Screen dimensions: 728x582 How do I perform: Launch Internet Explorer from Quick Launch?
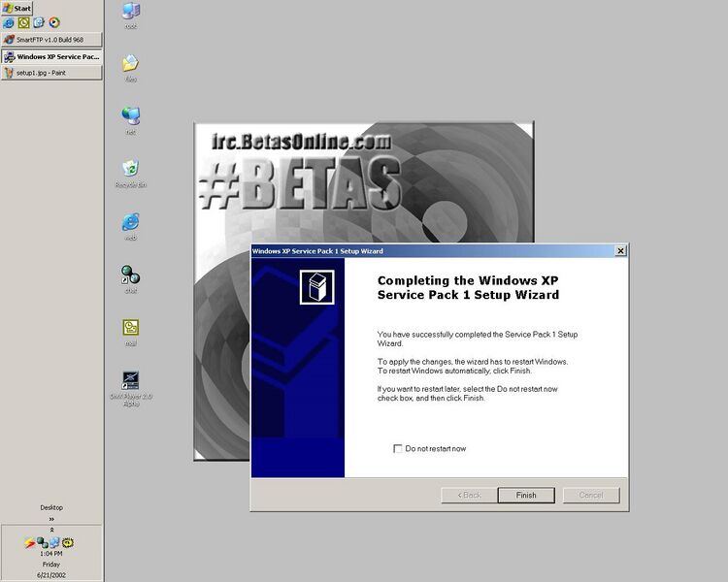point(9,22)
